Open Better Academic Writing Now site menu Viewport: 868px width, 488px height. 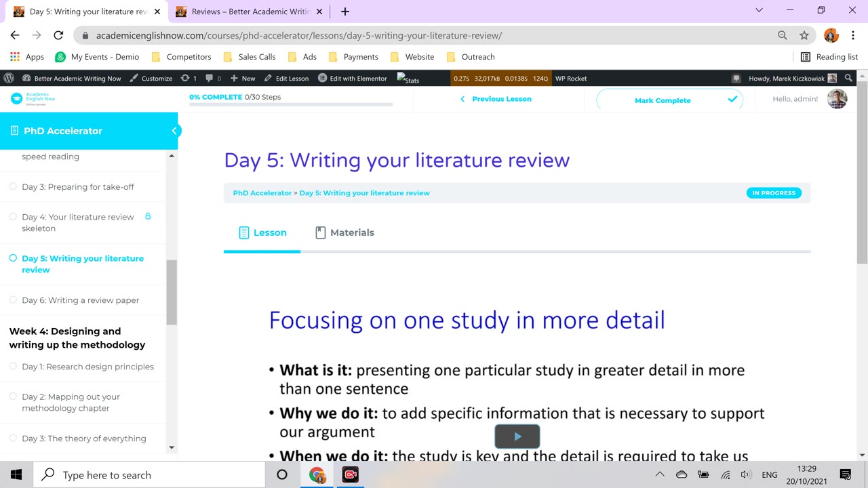(x=72, y=78)
